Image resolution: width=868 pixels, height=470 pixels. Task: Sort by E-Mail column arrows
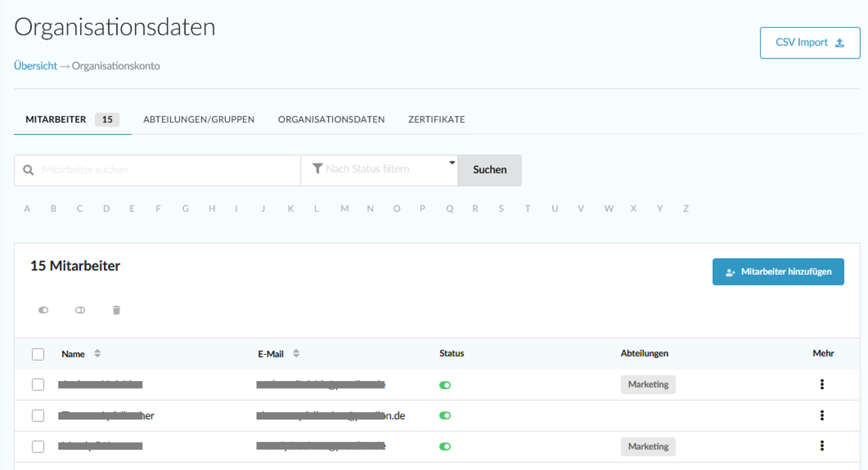coord(296,353)
